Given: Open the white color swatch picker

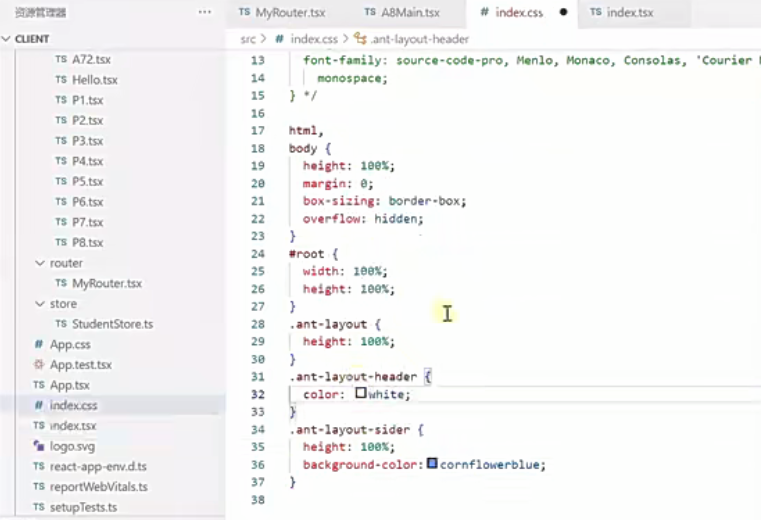Looking at the screenshot, I should tap(361, 392).
